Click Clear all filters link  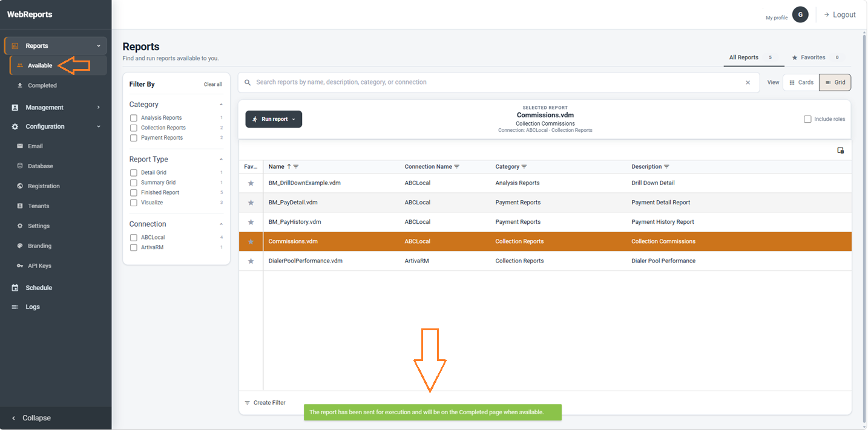[x=212, y=85]
